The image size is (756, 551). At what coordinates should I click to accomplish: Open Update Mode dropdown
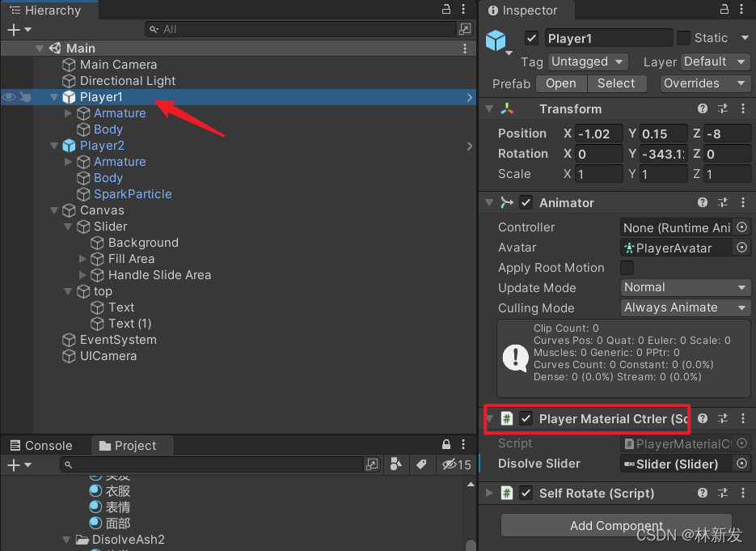(x=685, y=287)
